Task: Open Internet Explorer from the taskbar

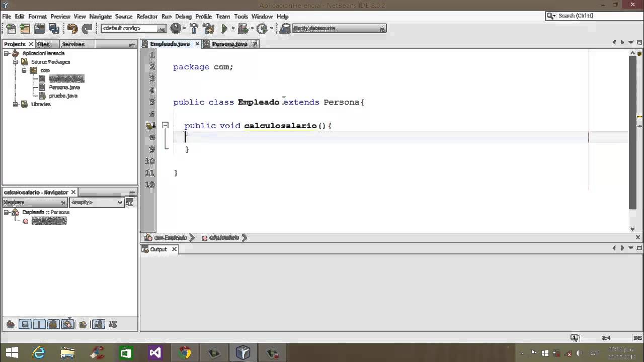Action: pyautogui.click(x=38, y=352)
